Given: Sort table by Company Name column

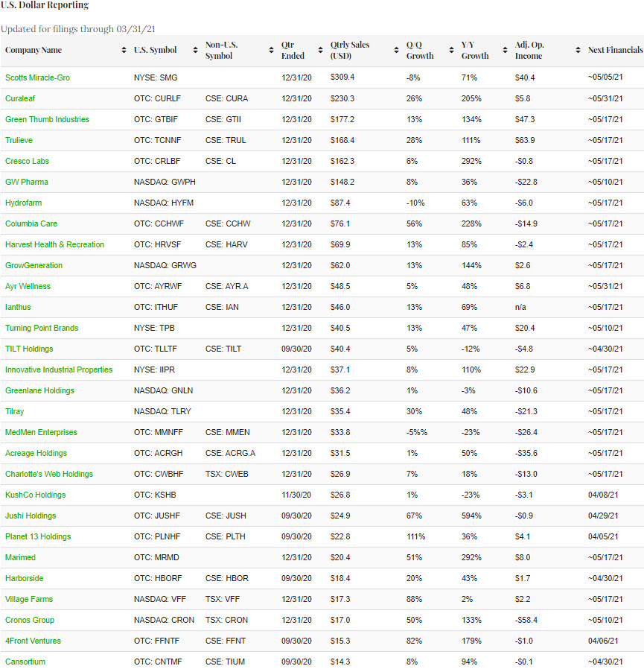Looking at the screenshot, I should 124,51.
